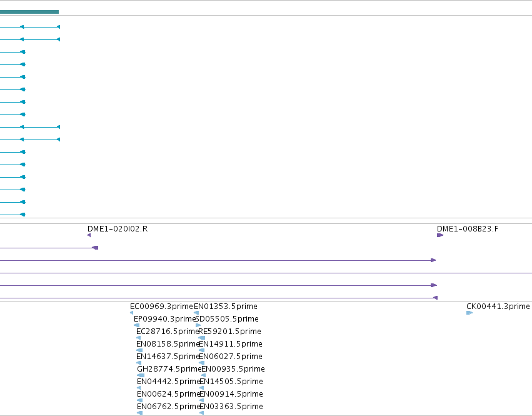Click the DME1-008B23.F feature label
This screenshot has width=532, height=416.
click(468, 229)
